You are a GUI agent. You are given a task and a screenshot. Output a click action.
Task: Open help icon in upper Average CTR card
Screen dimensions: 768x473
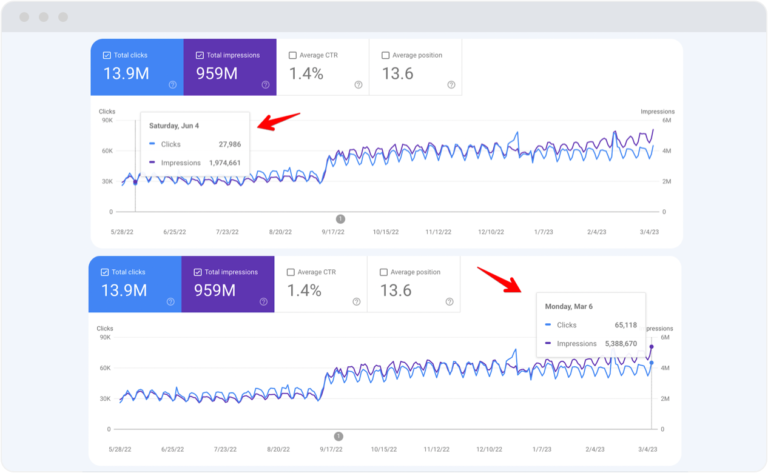(x=358, y=85)
